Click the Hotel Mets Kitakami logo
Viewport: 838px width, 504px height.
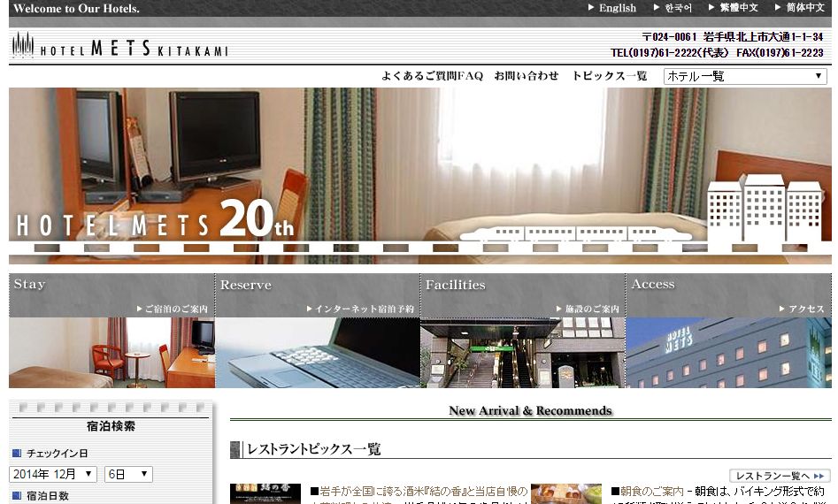coord(120,45)
